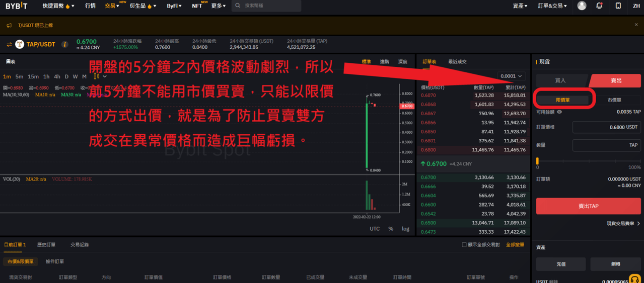Open 行情 markets page
Screen dimensions: 644x283
pyautogui.click(x=90, y=6)
